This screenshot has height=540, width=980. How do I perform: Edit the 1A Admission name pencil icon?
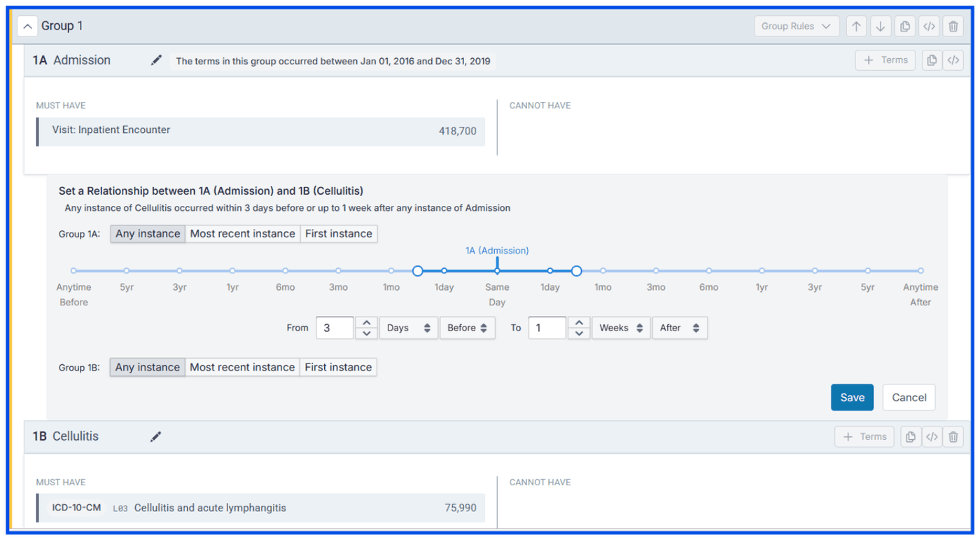pyautogui.click(x=156, y=60)
